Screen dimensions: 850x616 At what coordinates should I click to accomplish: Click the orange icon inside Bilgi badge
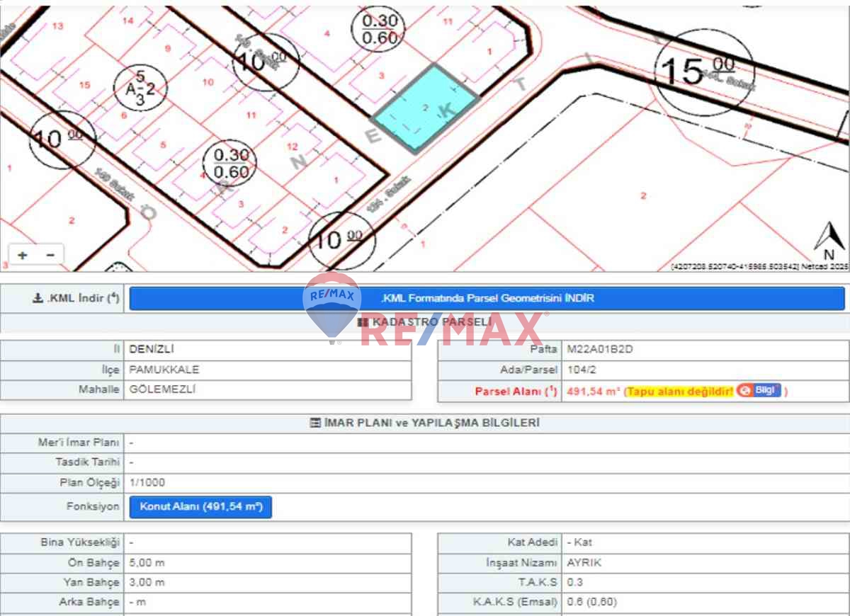(744, 390)
